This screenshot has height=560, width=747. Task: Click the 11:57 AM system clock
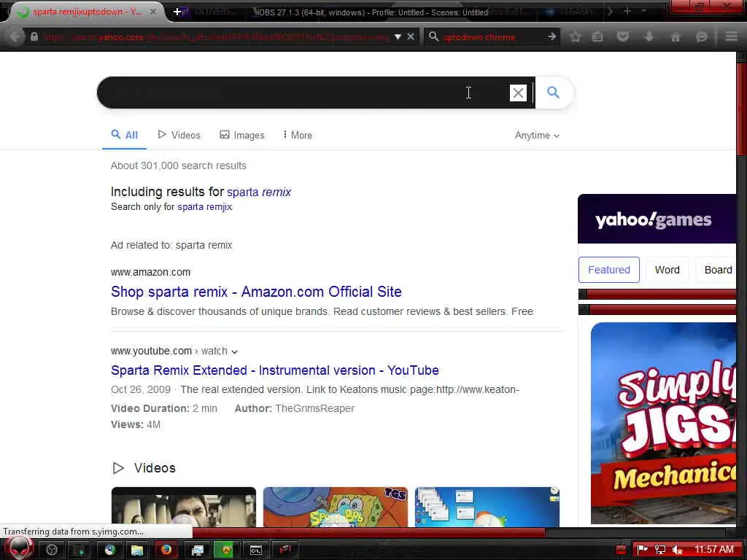[x=713, y=550]
